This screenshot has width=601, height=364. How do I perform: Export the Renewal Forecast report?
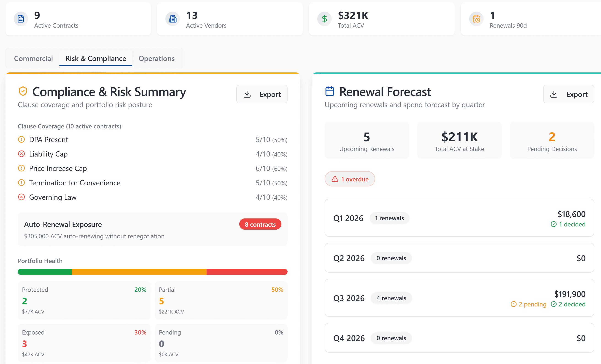point(568,94)
